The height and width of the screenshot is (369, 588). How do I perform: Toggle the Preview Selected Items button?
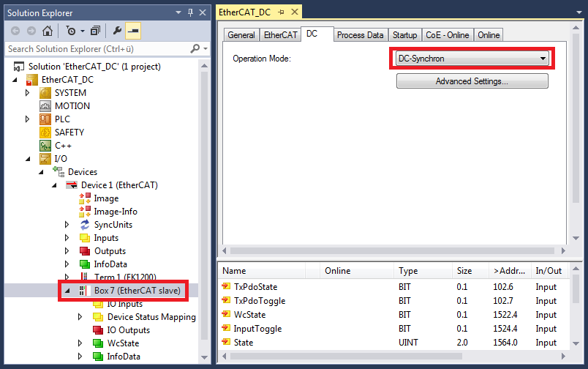pos(133,31)
